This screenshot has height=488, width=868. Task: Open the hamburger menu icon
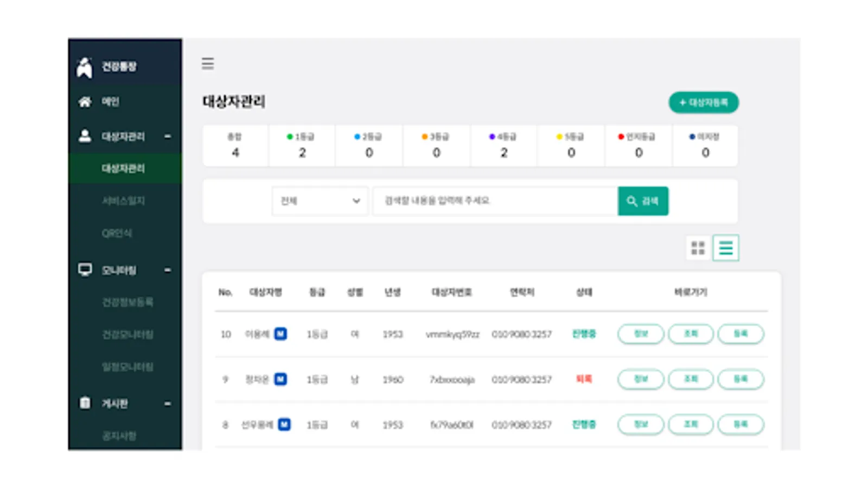click(x=208, y=63)
